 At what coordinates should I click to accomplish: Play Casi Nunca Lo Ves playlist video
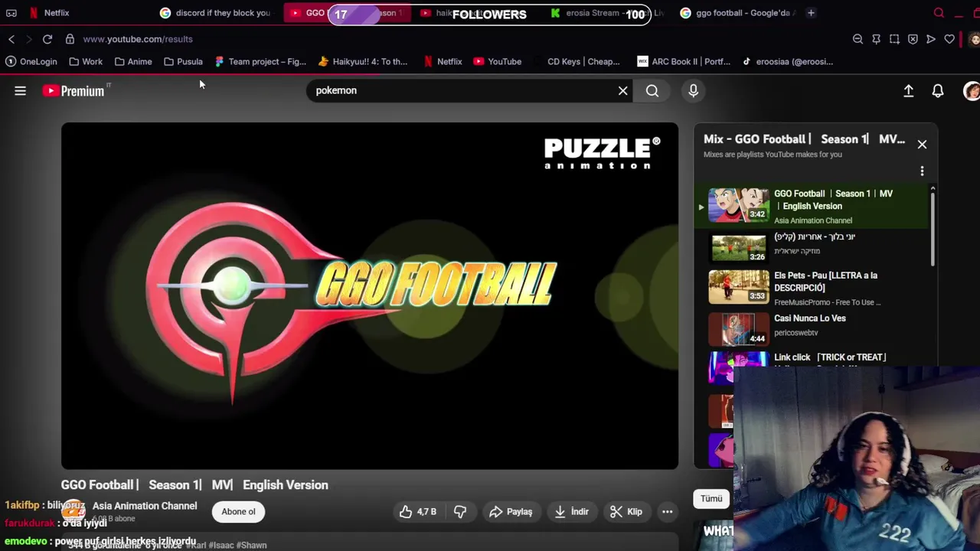tap(812, 328)
